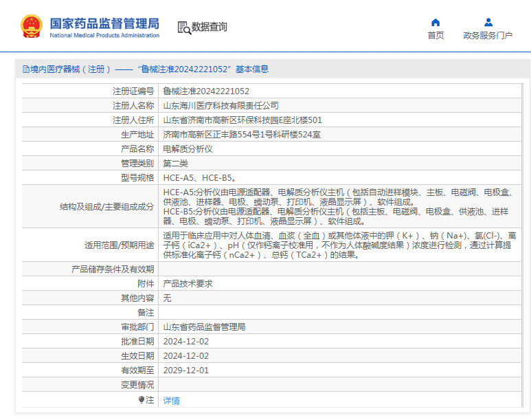Click the national emblem logo
The height and width of the screenshot is (420, 531).
(32, 26)
